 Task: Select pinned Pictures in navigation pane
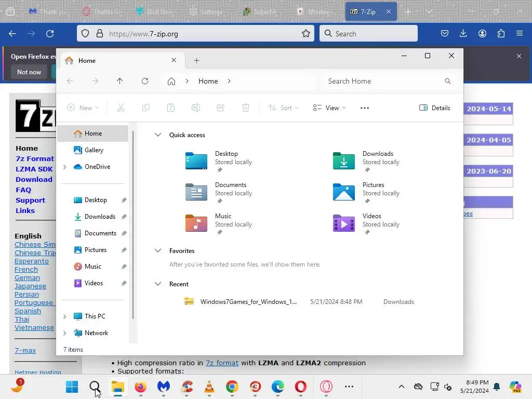click(92, 250)
